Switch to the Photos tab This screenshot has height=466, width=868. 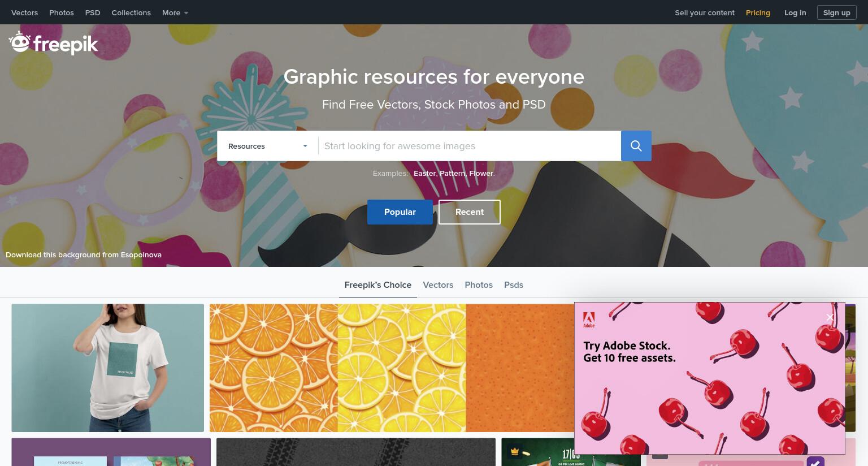pyautogui.click(x=479, y=285)
